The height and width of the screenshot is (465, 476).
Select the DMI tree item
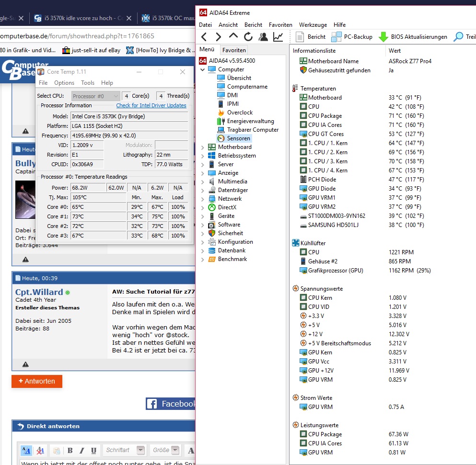pyautogui.click(x=232, y=95)
